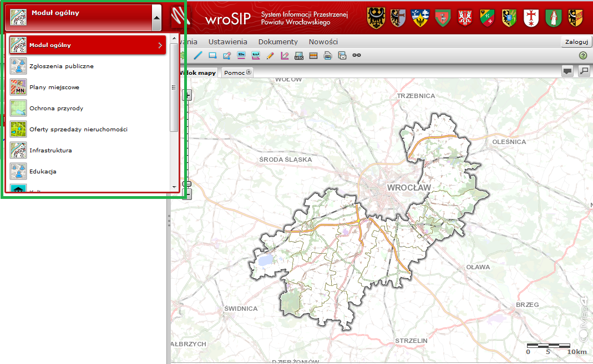The height and width of the screenshot is (364, 593).
Task: Switch to the Pomoc tab
Action: [x=234, y=73]
